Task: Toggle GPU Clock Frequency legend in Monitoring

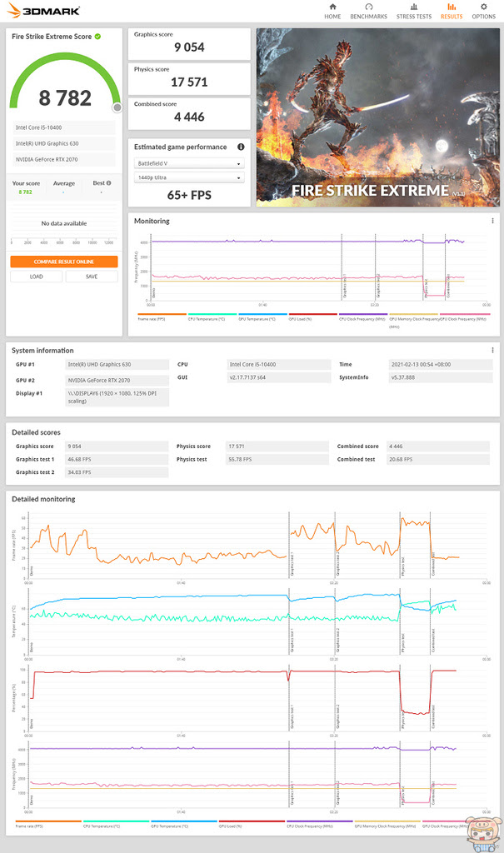Action: 464,317
